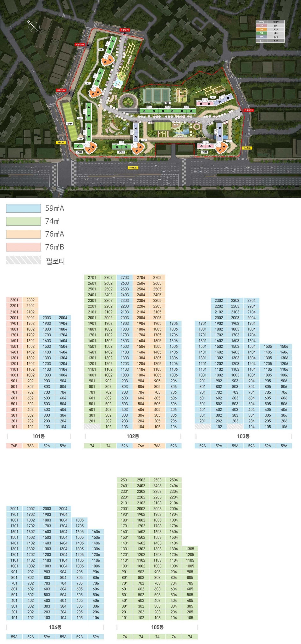The image size is (301, 644).
Task: Click unit 2705 in the 102동 chart
Action: point(157,277)
